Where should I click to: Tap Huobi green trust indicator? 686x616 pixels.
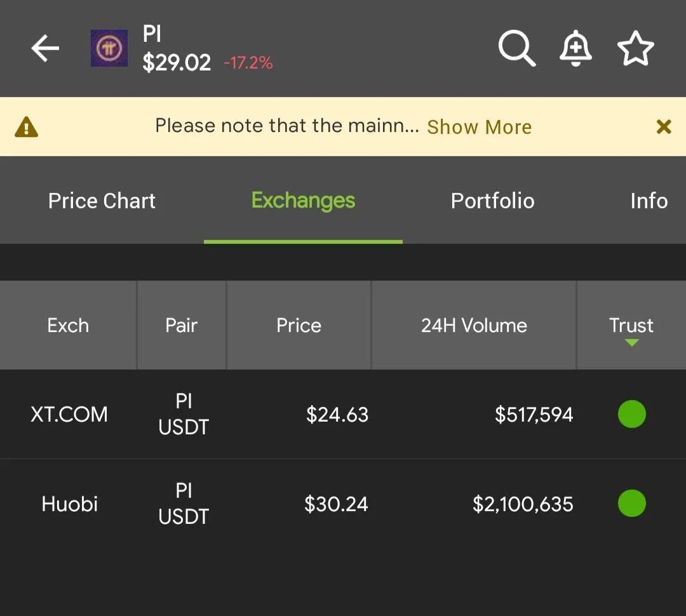click(x=632, y=503)
